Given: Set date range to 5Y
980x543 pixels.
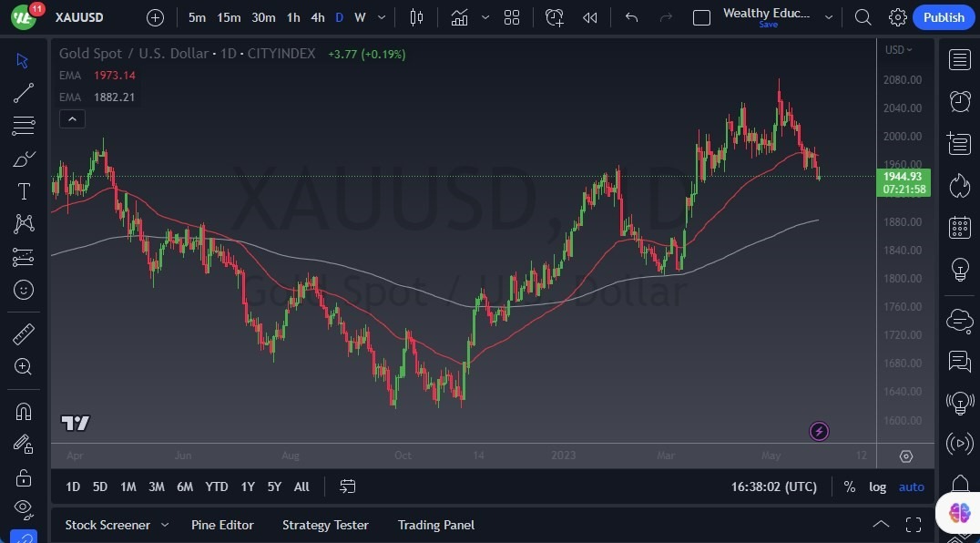Looking at the screenshot, I should click(x=274, y=487).
